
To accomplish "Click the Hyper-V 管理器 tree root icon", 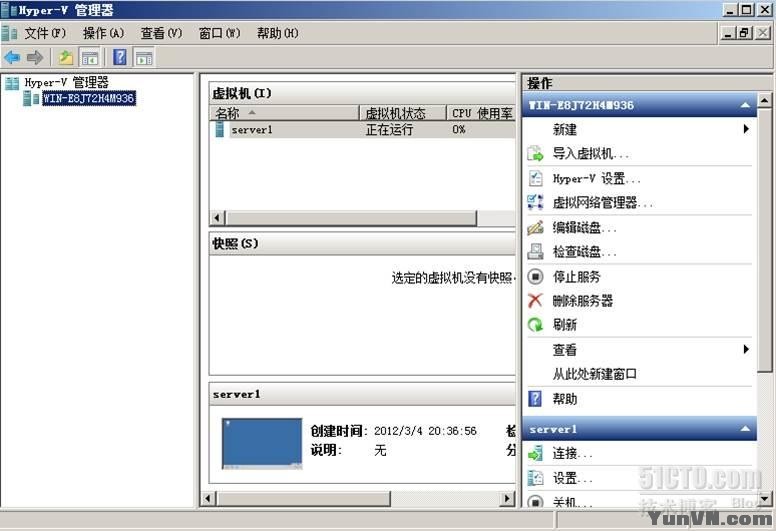I will pyautogui.click(x=12, y=83).
